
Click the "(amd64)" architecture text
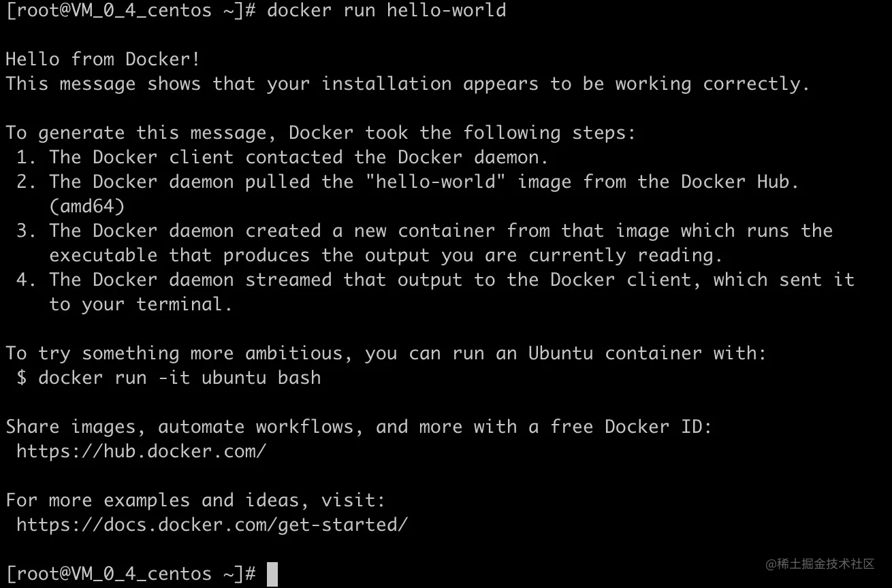[86, 206]
